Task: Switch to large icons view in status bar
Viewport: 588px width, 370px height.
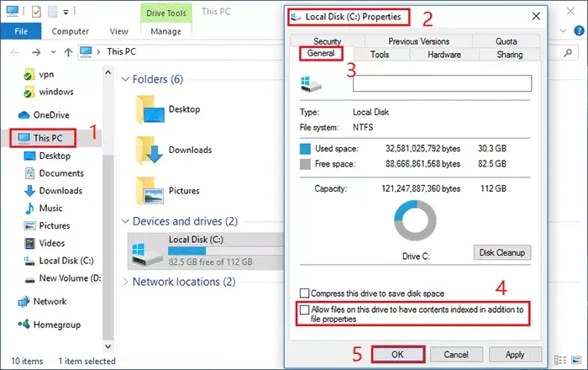Action: (x=576, y=360)
